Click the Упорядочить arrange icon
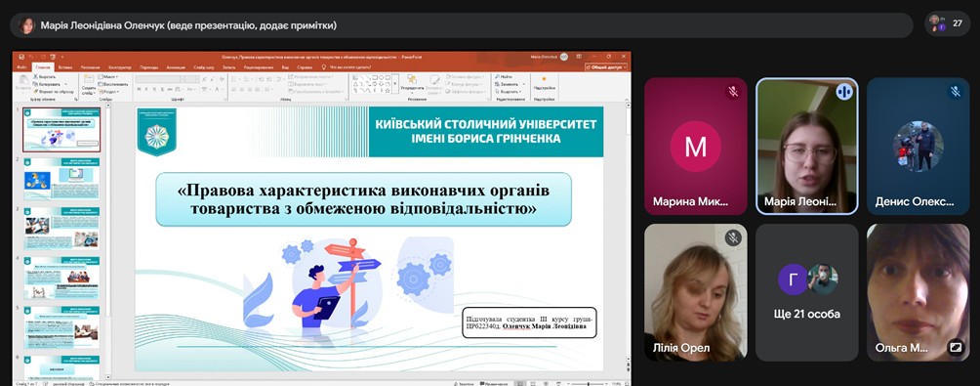 coord(412,79)
